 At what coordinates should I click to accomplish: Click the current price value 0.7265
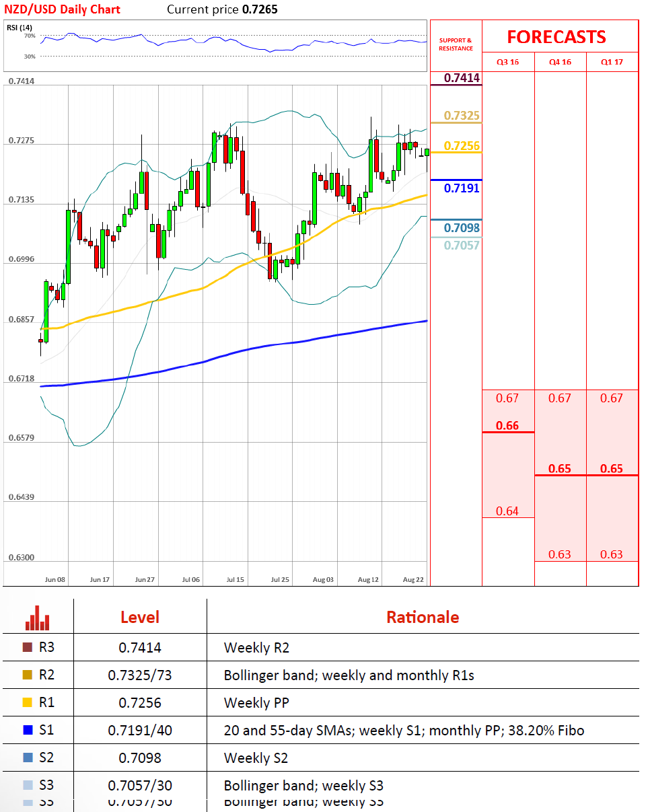[x=259, y=9]
